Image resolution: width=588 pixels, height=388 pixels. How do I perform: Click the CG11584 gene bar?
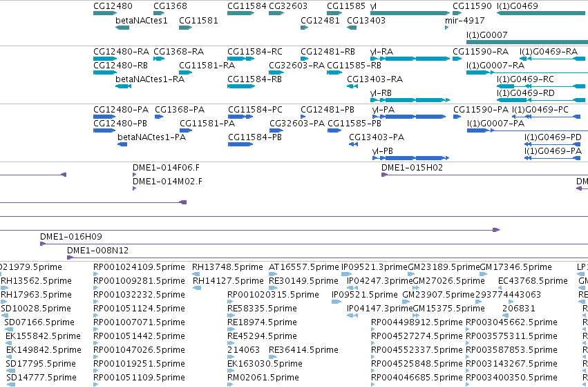click(x=241, y=13)
